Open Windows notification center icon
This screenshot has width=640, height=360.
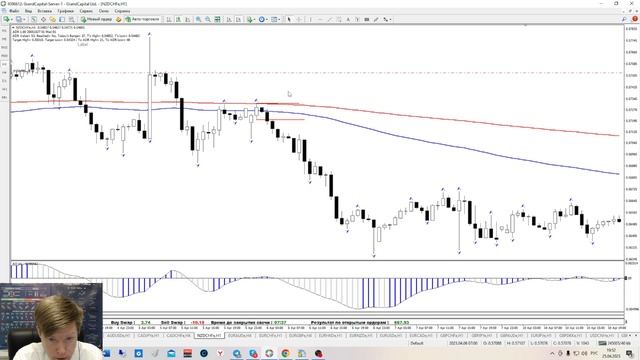[x=630, y=353]
